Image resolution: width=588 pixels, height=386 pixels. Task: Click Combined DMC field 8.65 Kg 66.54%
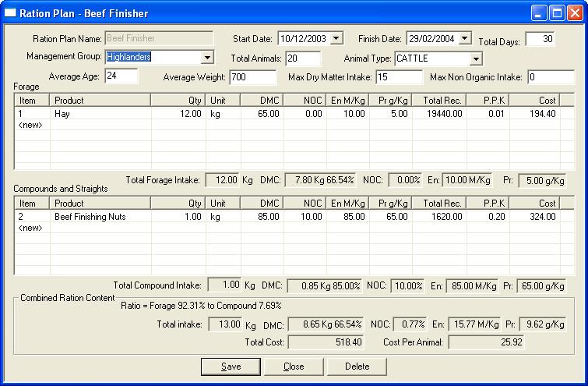click(326, 324)
